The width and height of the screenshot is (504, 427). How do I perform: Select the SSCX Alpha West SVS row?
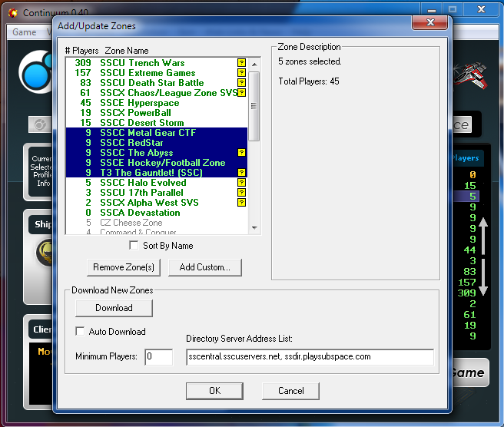tap(157, 203)
